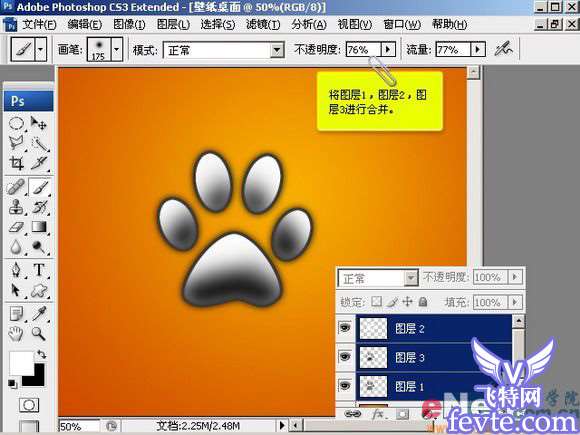This screenshot has width=580, height=435.
Task: Select the Eyedropper tool
Action: tap(39, 313)
